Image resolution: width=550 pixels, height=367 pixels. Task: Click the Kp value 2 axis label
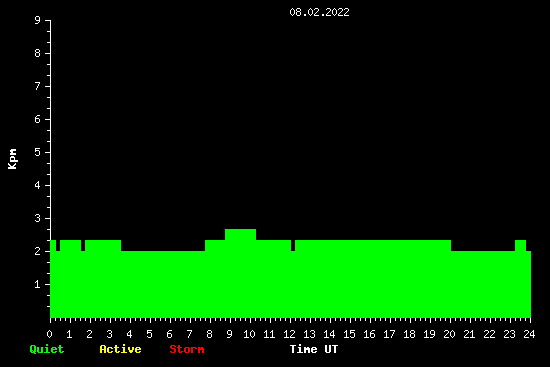point(38,251)
